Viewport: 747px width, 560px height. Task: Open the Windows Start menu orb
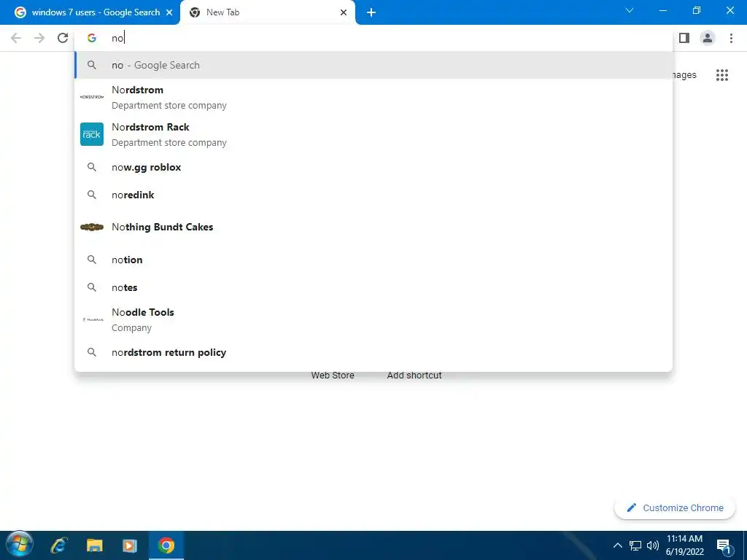[19, 544]
